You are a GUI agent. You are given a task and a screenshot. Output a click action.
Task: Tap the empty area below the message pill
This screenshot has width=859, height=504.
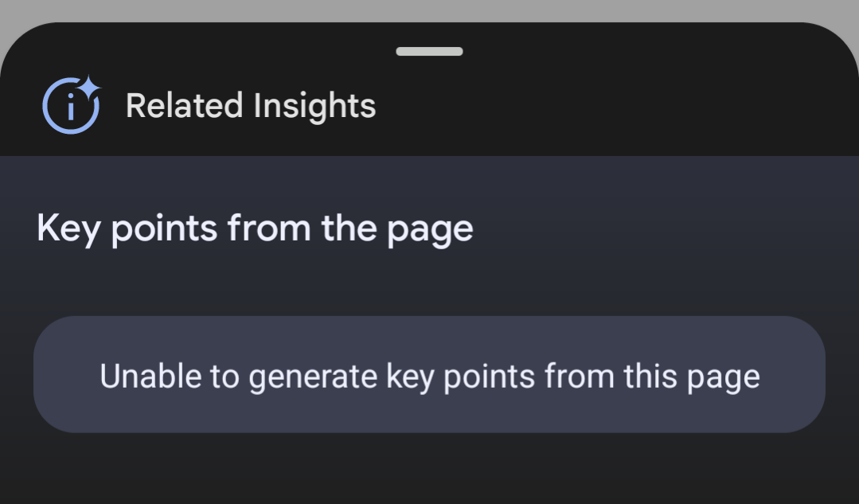tap(430, 469)
